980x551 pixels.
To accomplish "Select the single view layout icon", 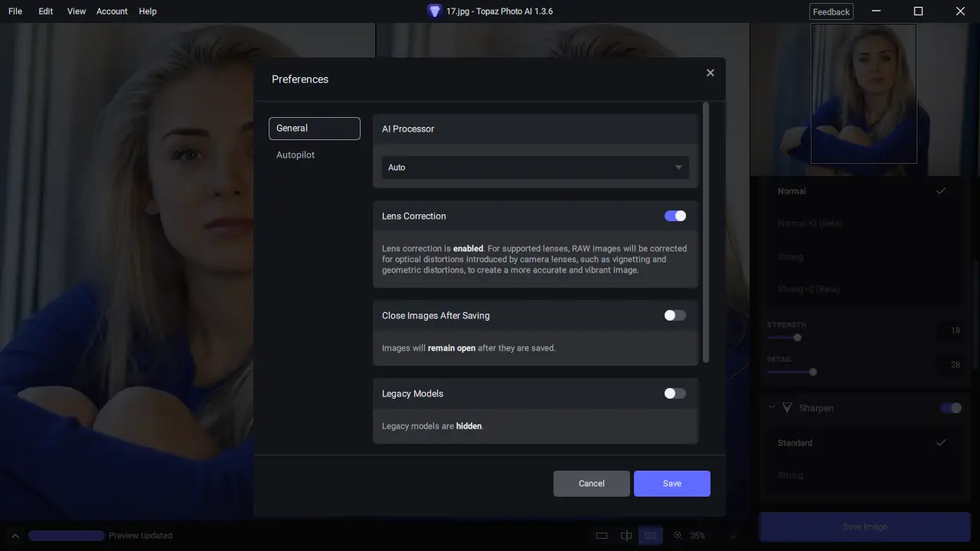I will pos(602,536).
